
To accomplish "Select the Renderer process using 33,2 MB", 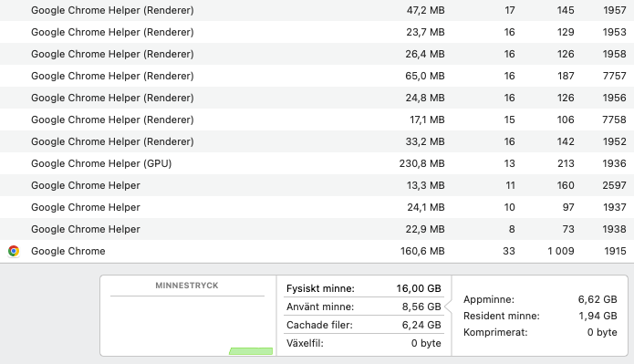I will coord(317,141).
